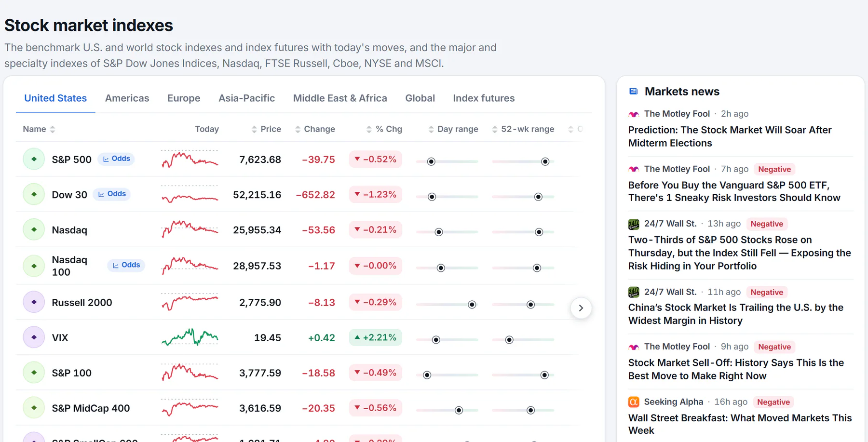Open Odds for Nasdaq 100
Screen dimensions: 868x442
126,265
